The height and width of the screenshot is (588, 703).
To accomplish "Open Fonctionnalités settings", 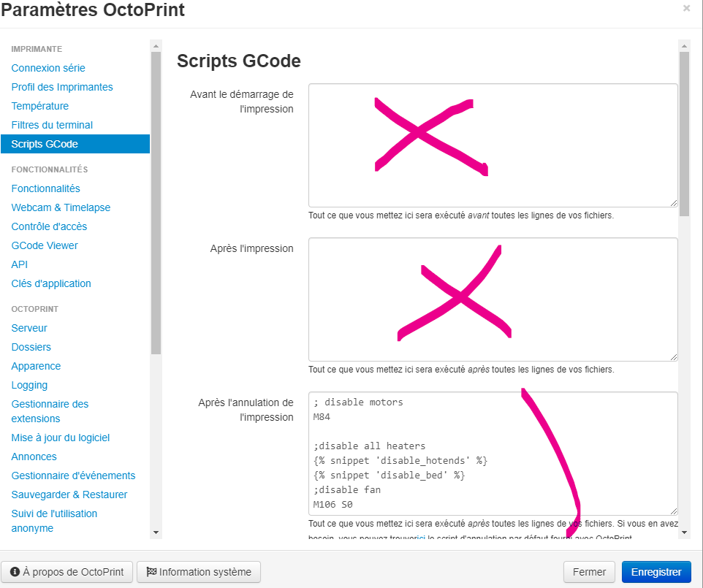I will point(46,188).
